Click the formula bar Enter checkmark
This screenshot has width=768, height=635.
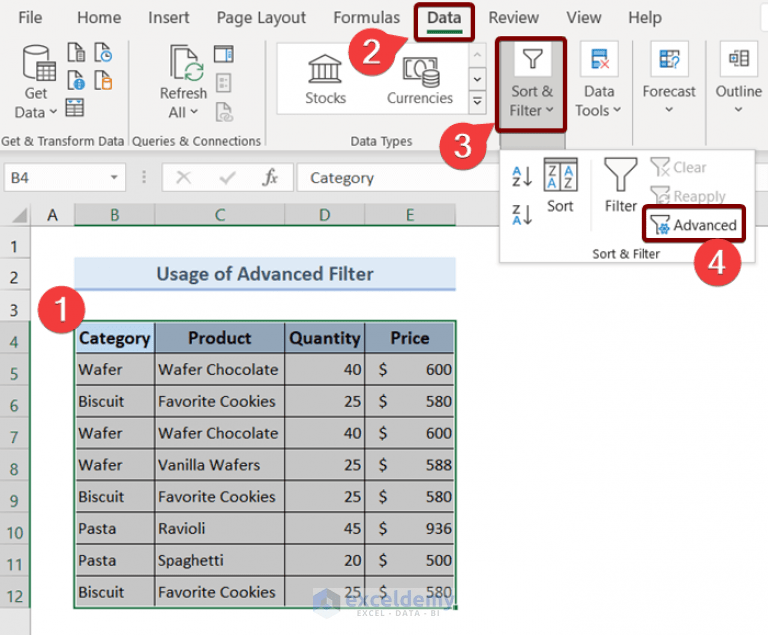pyautogui.click(x=227, y=177)
